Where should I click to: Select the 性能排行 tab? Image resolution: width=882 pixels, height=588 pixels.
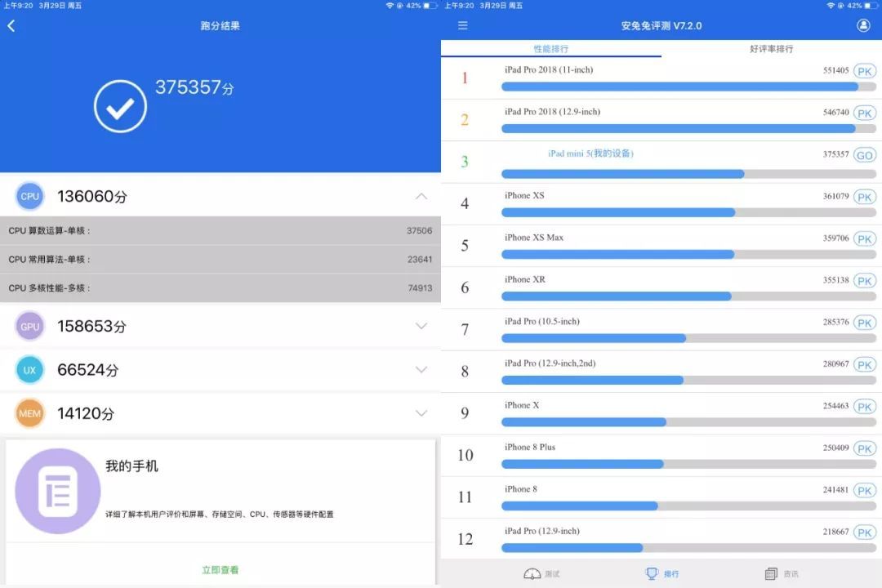(x=551, y=49)
